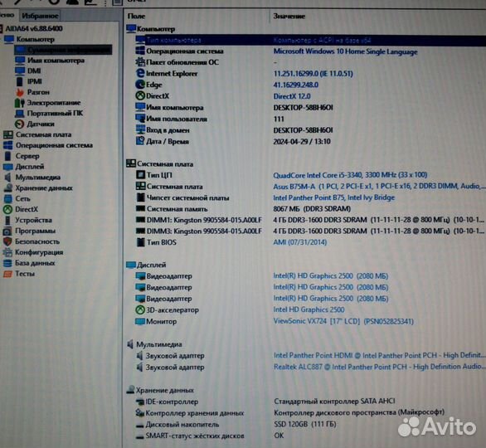
Task: Click the Дисплей tree icon
Action: point(8,167)
